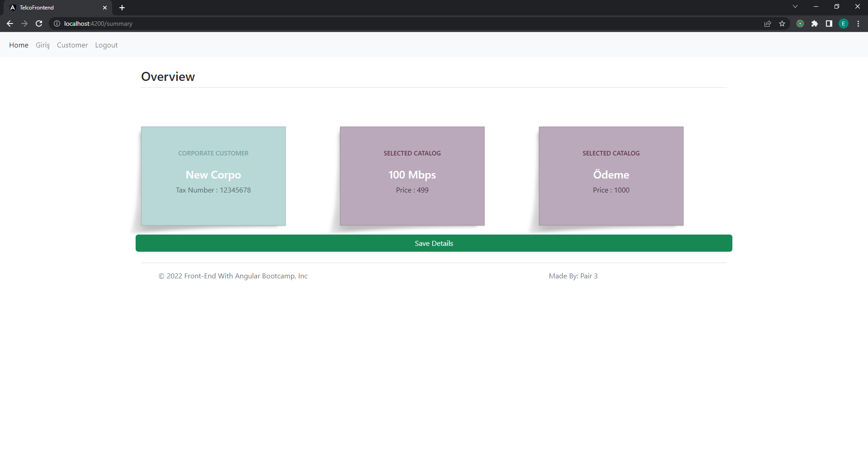Click the Save Details button
The width and height of the screenshot is (868, 470).
[434, 243]
